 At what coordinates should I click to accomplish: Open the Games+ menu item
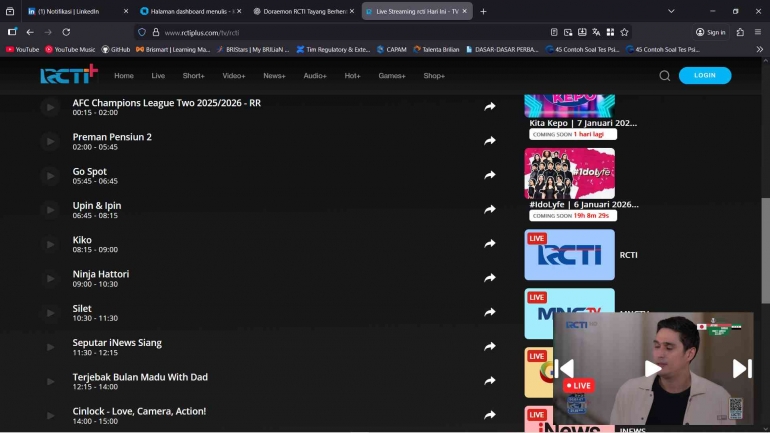pyautogui.click(x=392, y=76)
